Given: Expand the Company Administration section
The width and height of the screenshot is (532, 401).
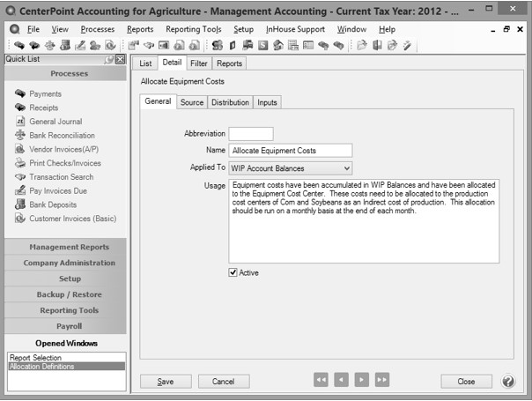Looking at the screenshot, I should pyautogui.click(x=65, y=263).
